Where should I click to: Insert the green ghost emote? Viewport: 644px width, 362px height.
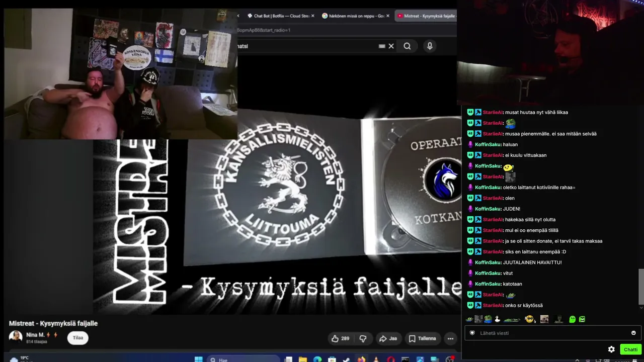[572, 319]
